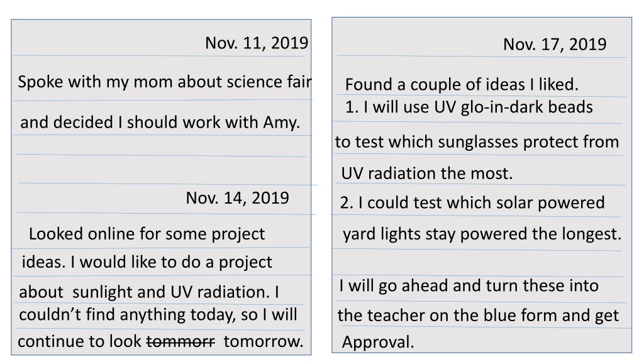
Task: Click the corrected word 'tomorrow.'
Action: (x=264, y=341)
